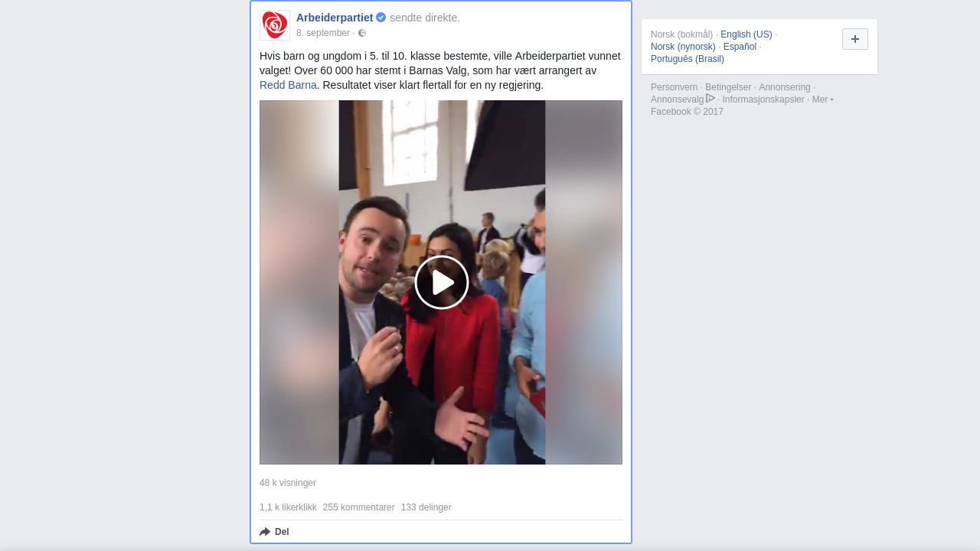The height and width of the screenshot is (551, 980).
Task: Click the globe public privacy icon
Action: coord(362,33)
